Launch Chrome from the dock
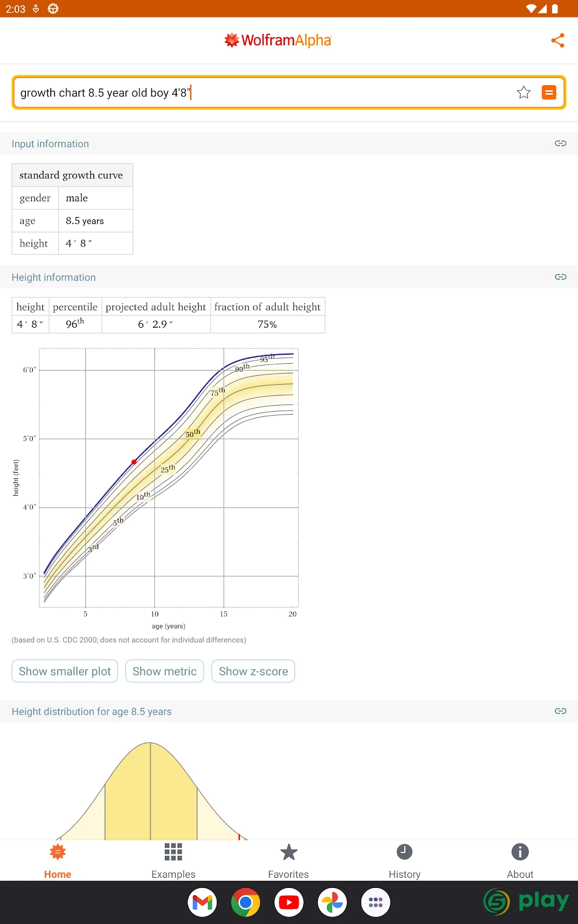The height and width of the screenshot is (924, 578). [x=246, y=903]
